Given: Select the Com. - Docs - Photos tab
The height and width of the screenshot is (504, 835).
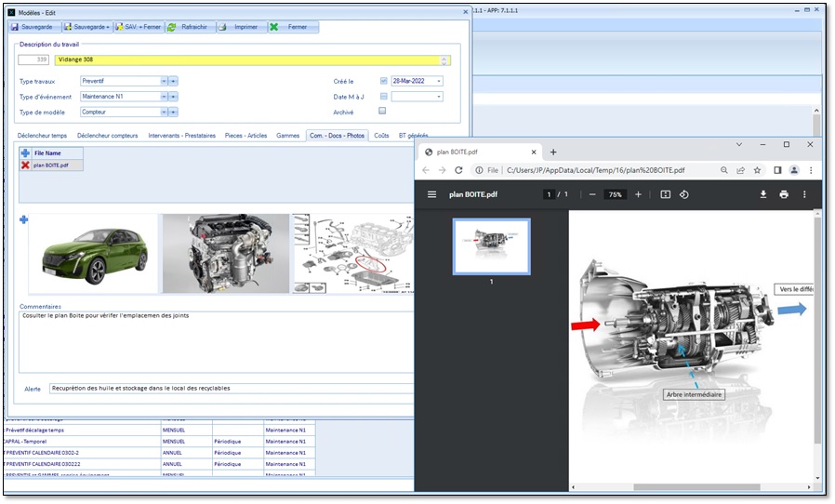Looking at the screenshot, I should click(x=338, y=136).
